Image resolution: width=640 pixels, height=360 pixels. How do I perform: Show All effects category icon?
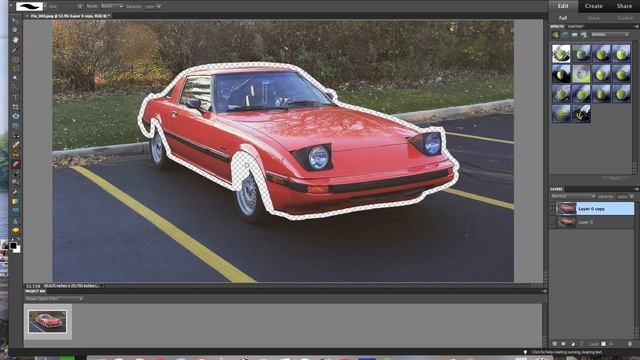[x=584, y=35]
